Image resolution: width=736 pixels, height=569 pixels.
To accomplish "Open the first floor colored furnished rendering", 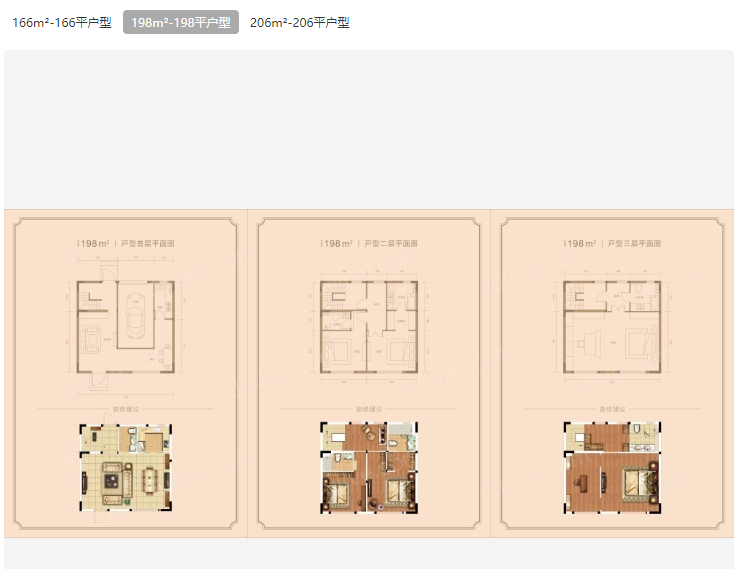I will coord(126,467).
